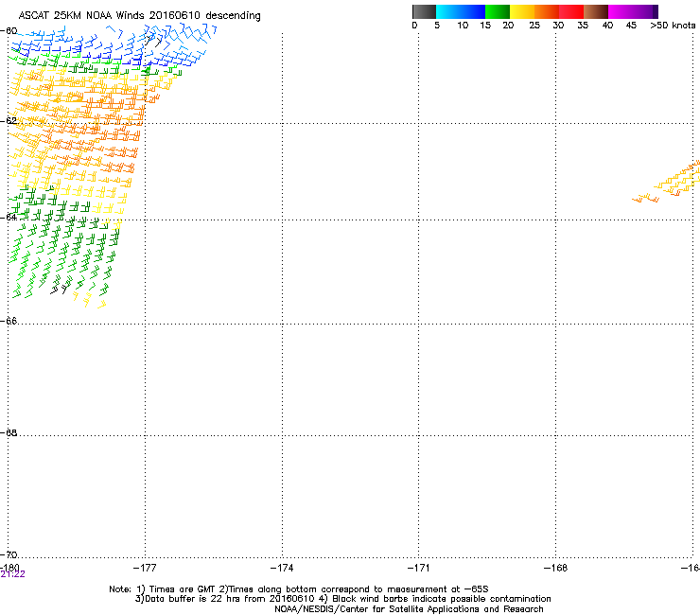The image size is (700, 615).
Task: Click the brown 35-40 knots color segment
Action: (x=596, y=11)
